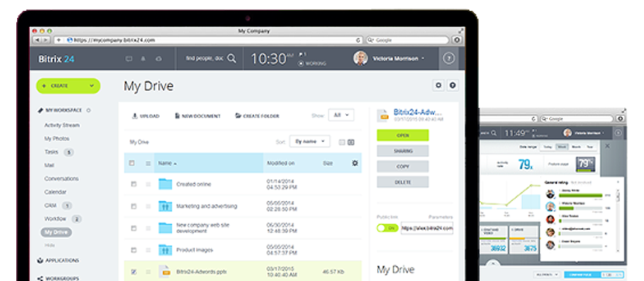Viewport: 644px width, 281px height.
Task: Click the public link URL field
Action: point(427,228)
